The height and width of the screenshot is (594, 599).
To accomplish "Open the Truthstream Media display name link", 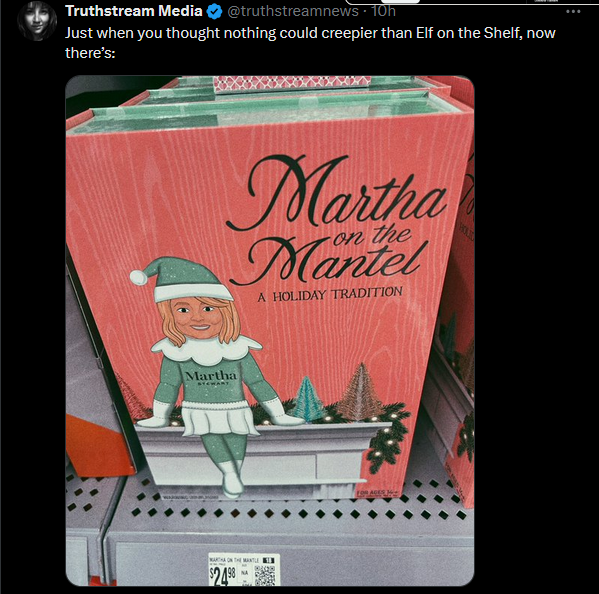I will pos(134,11).
